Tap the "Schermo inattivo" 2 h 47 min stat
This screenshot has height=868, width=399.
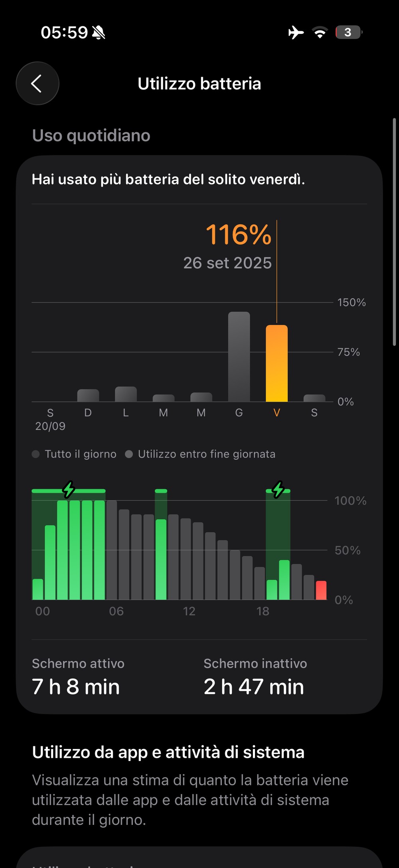click(255, 678)
